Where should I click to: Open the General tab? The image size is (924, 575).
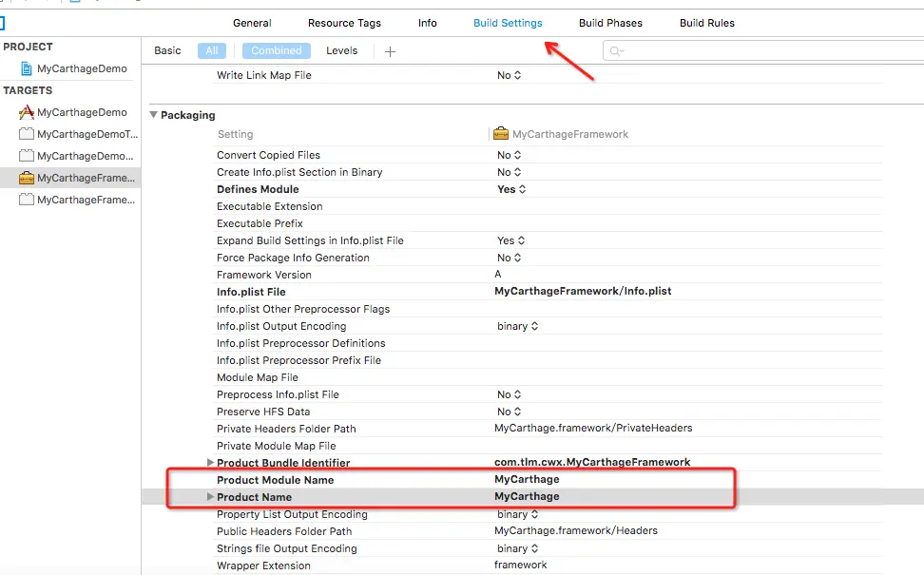[x=252, y=23]
